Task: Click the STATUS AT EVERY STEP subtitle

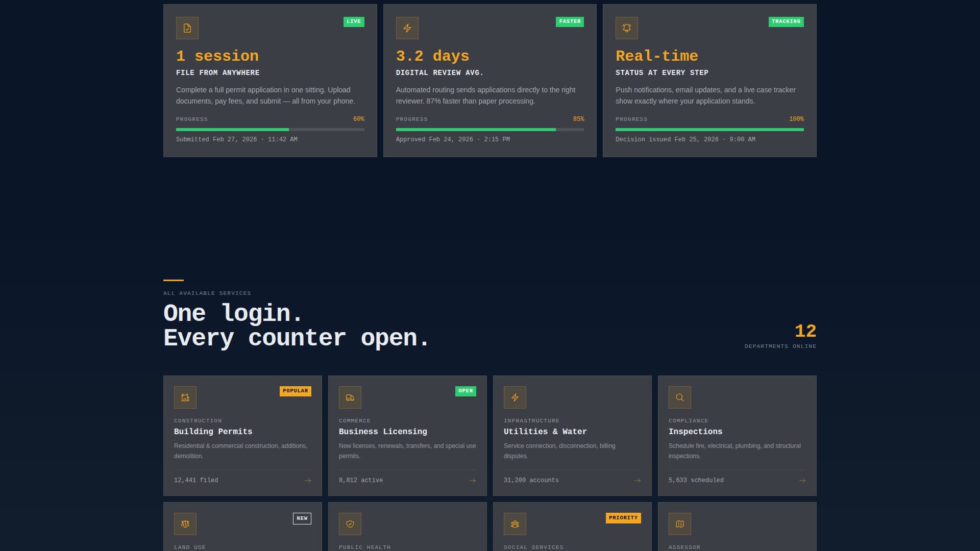Action: [x=662, y=73]
